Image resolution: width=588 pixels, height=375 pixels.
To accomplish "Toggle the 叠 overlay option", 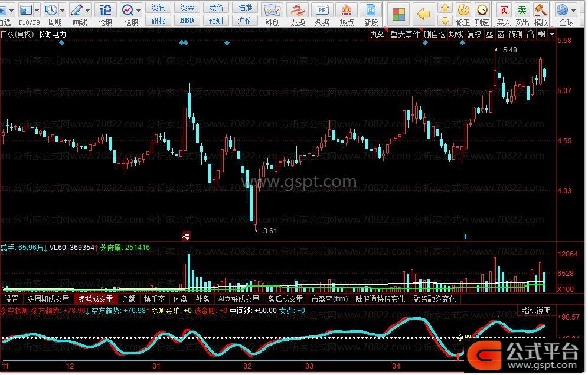I will click(x=489, y=34).
